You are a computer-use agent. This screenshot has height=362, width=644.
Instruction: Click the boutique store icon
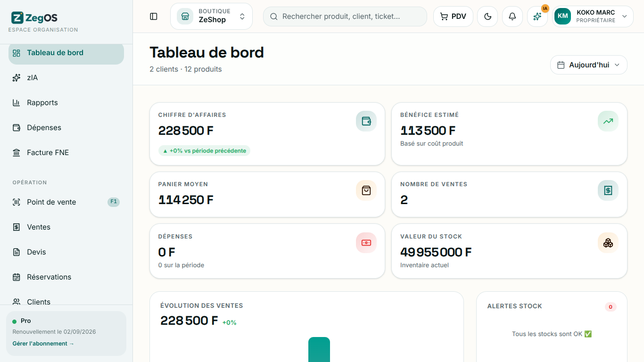click(185, 16)
